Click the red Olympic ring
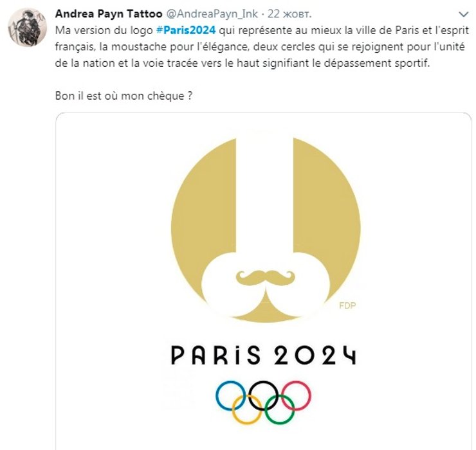 click(x=296, y=393)
